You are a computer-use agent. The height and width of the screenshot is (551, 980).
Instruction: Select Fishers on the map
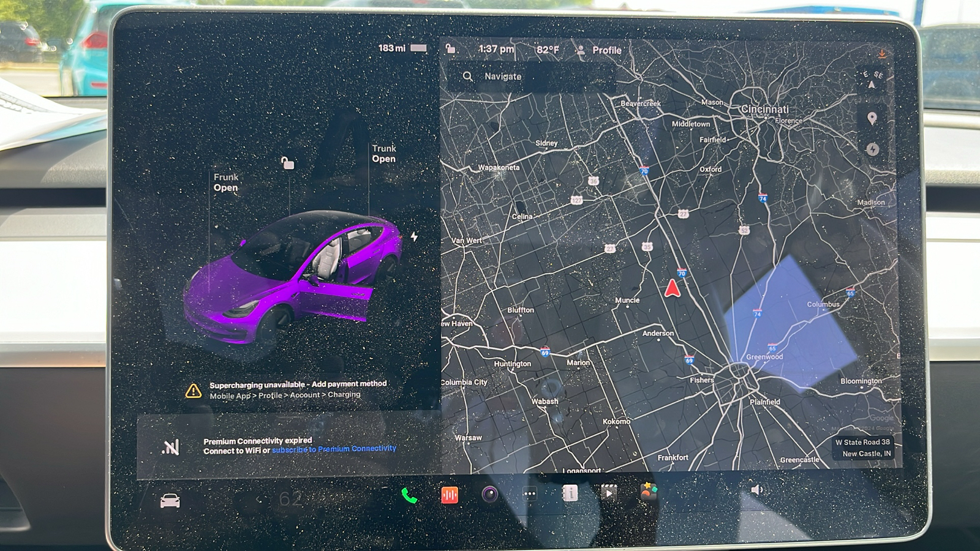pyautogui.click(x=701, y=380)
